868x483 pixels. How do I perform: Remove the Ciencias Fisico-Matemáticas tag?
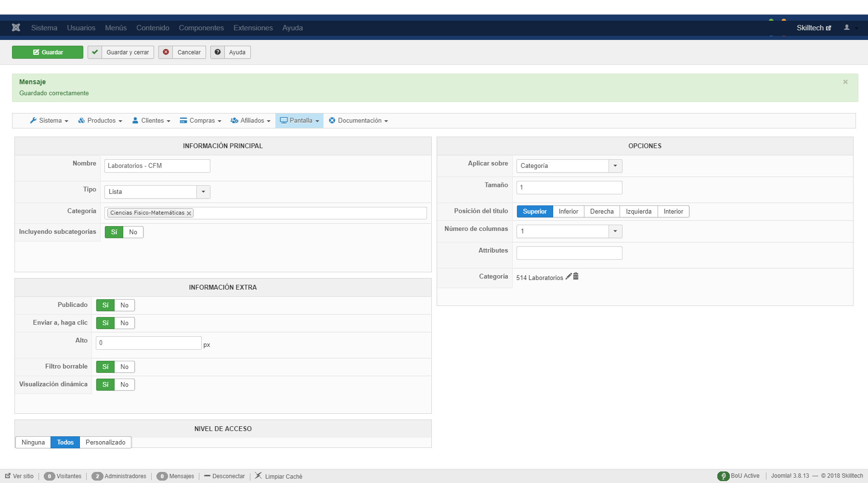tap(189, 213)
